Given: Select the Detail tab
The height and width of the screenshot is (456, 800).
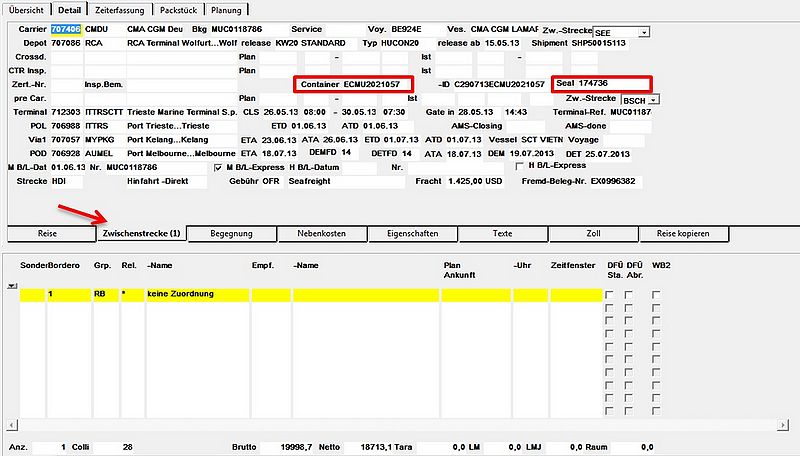Looking at the screenshot, I should (69, 10).
